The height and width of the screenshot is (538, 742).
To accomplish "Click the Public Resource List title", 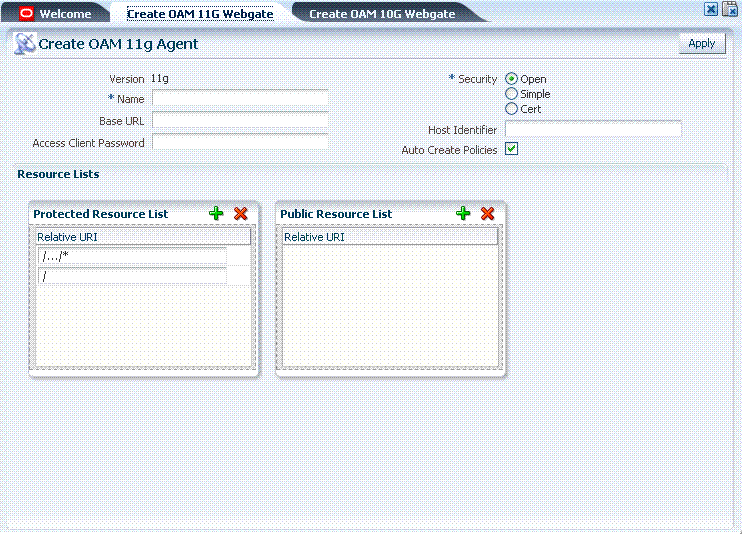I will pyautogui.click(x=336, y=214).
